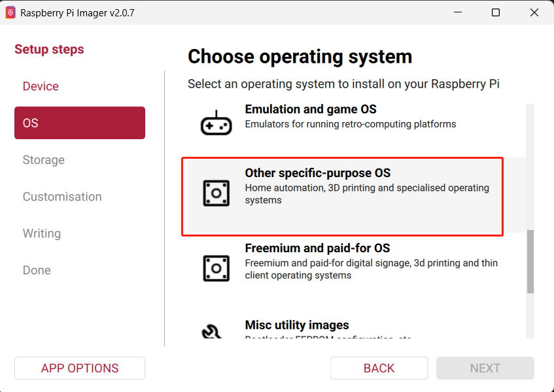The width and height of the screenshot is (554, 392).
Task: Click the Raspberry Pi Imager logo icon
Action: click(x=10, y=12)
